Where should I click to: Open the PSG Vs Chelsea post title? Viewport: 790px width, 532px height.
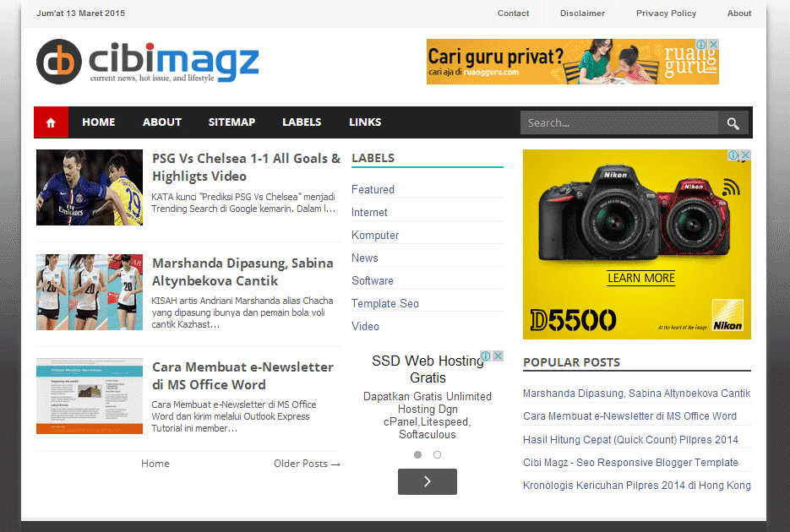pos(247,167)
